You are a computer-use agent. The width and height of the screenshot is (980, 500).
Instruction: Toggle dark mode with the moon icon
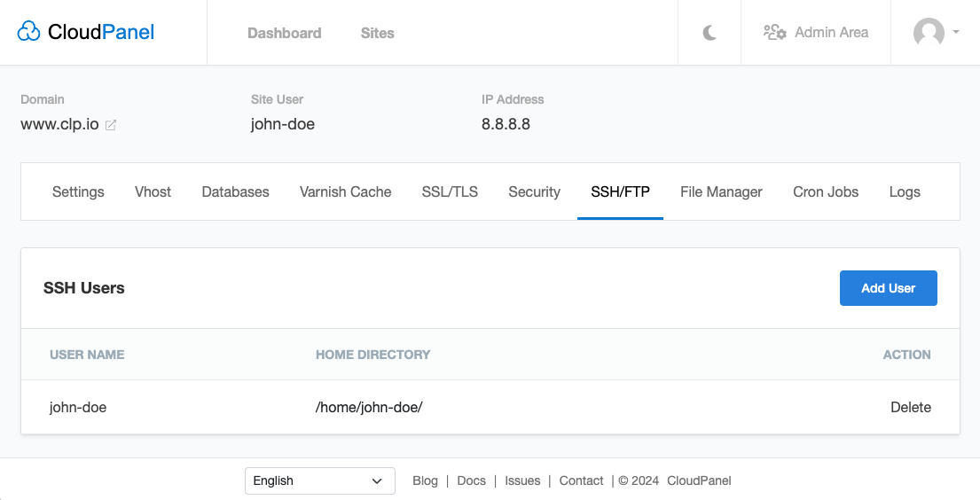(710, 33)
